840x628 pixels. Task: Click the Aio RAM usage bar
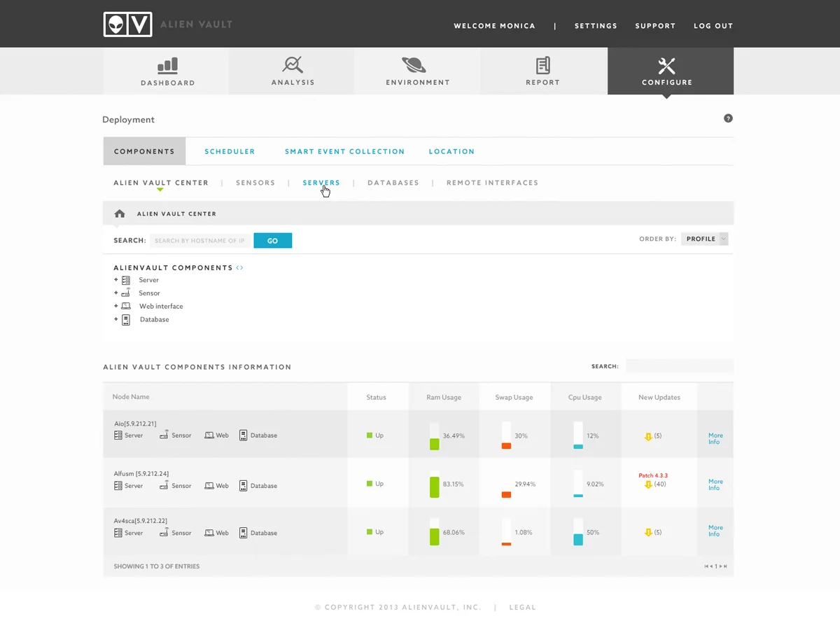434,436
